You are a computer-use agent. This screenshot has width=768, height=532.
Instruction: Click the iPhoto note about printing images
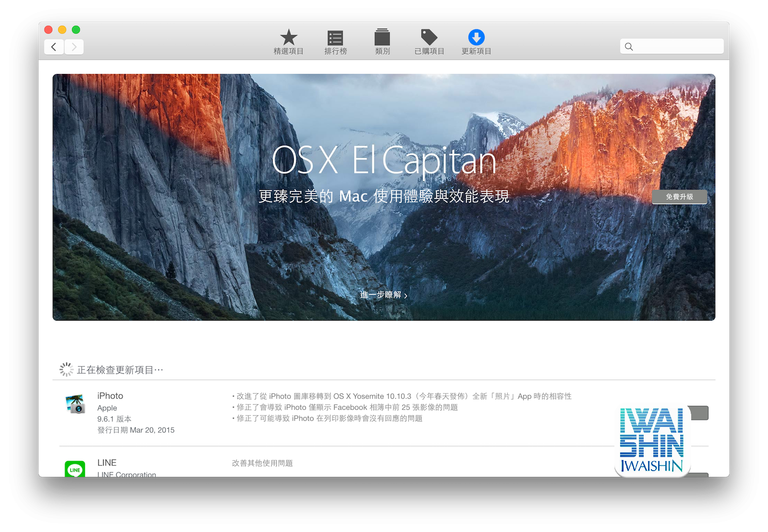point(327,418)
